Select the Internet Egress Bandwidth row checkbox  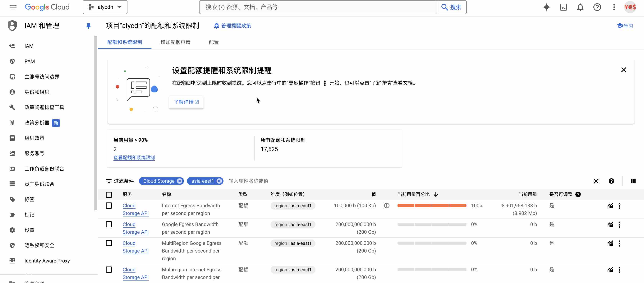109,206
